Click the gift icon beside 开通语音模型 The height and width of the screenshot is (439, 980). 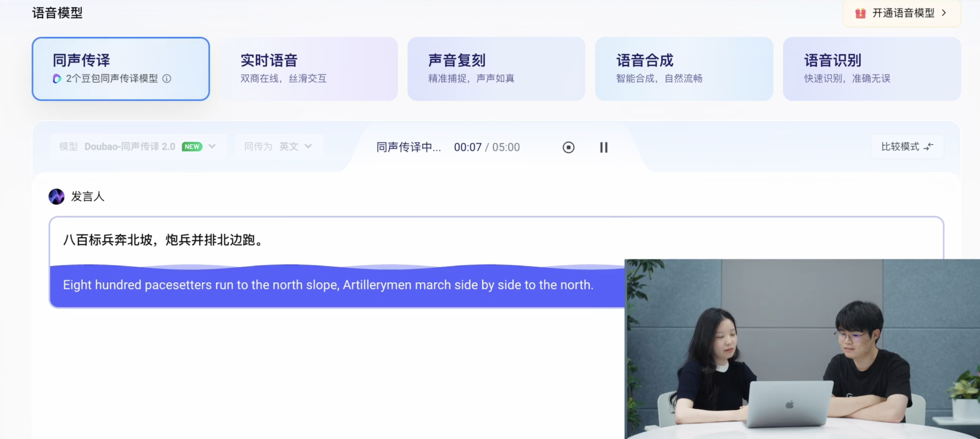coord(860,13)
